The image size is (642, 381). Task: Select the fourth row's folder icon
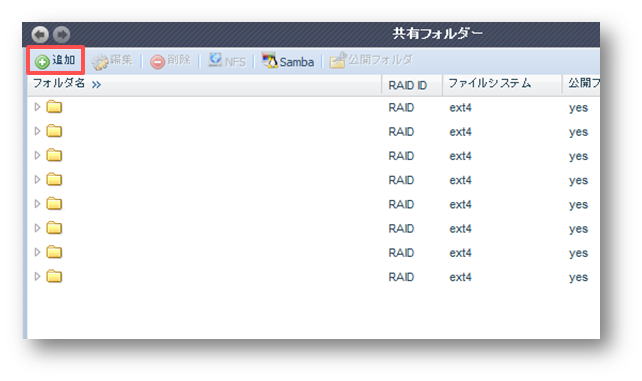point(54,179)
